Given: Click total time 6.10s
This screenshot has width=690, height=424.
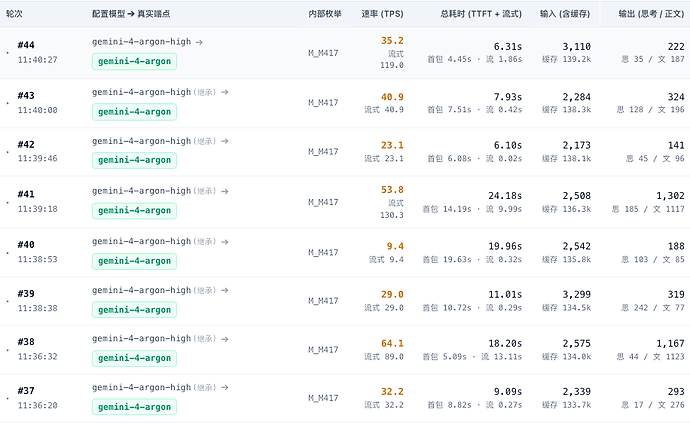Looking at the screenshot, I should (508, 146).
